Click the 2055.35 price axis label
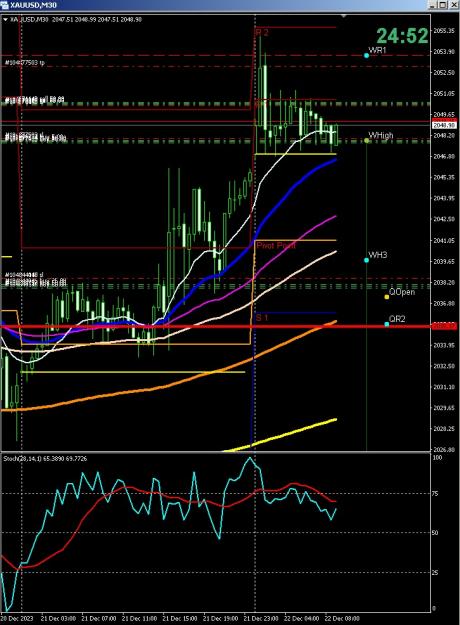Viewport: 460px width, 625px height. tap(444, 31)
